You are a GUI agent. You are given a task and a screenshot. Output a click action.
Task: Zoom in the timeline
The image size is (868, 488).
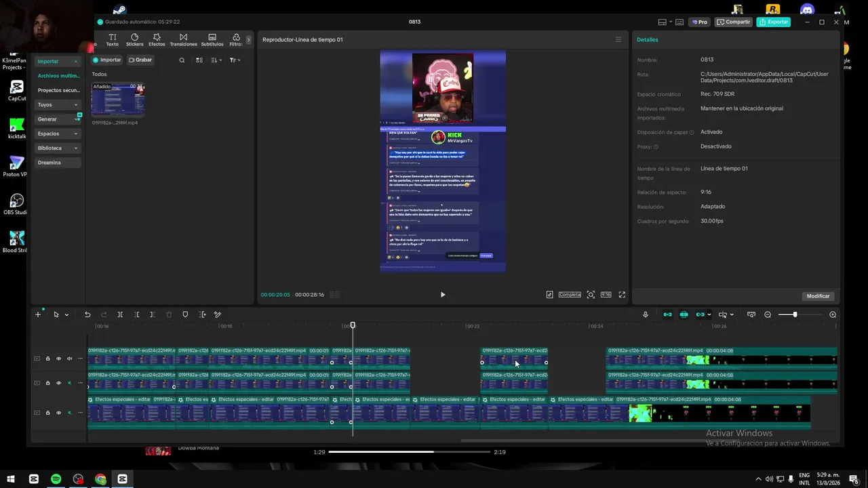(x=833, y=314)
